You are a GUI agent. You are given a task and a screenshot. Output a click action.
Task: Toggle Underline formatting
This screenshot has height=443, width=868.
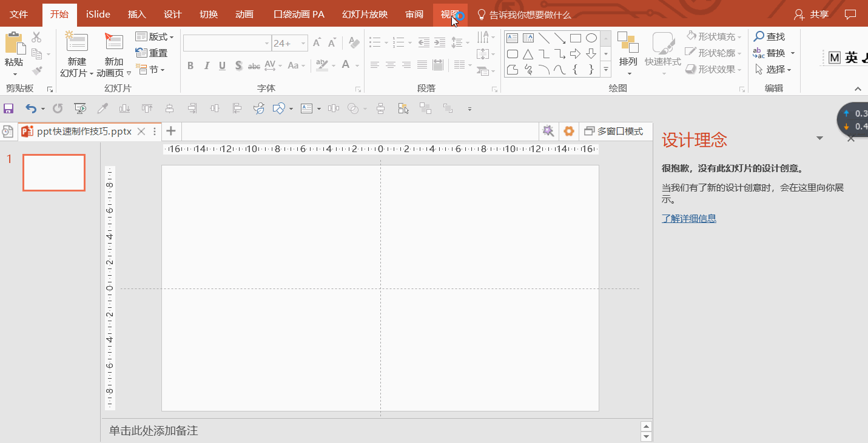[x=222, y=65]
